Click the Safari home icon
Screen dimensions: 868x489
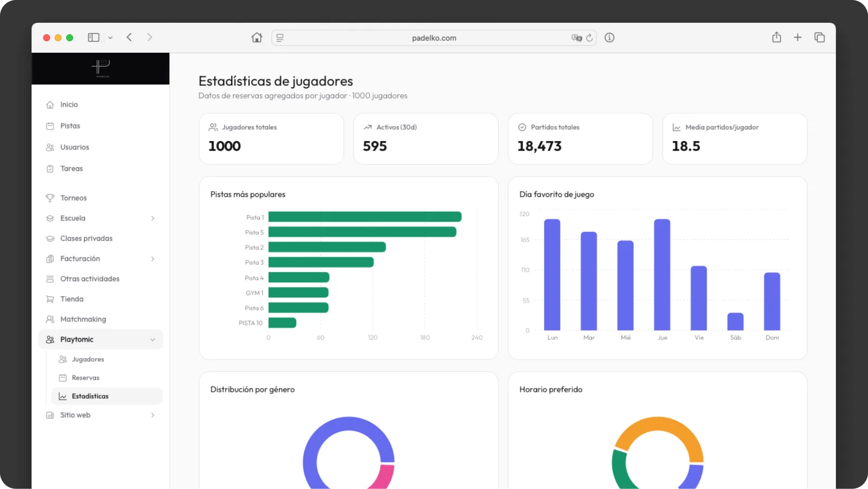[257, 37]
